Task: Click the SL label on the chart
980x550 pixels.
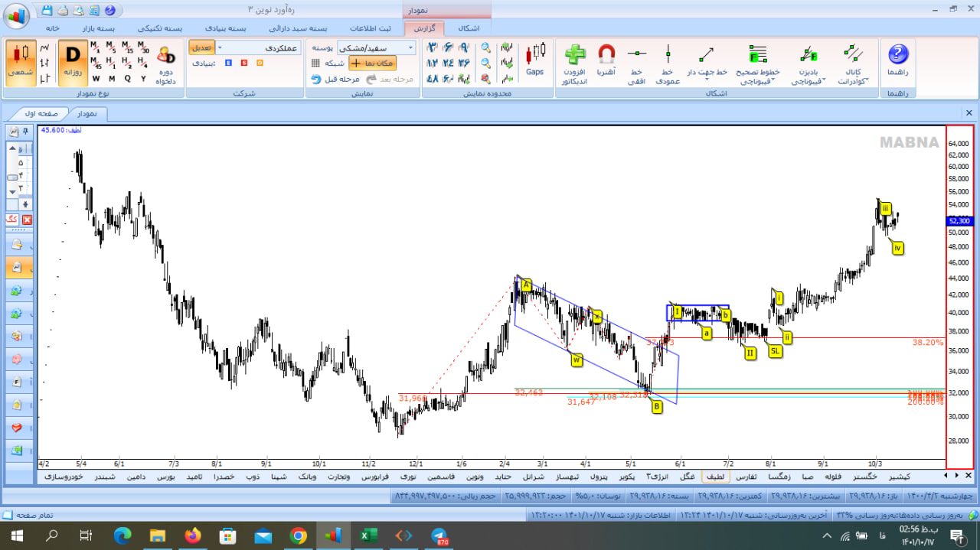Action: pyautogui.click(x=776, y=351)
